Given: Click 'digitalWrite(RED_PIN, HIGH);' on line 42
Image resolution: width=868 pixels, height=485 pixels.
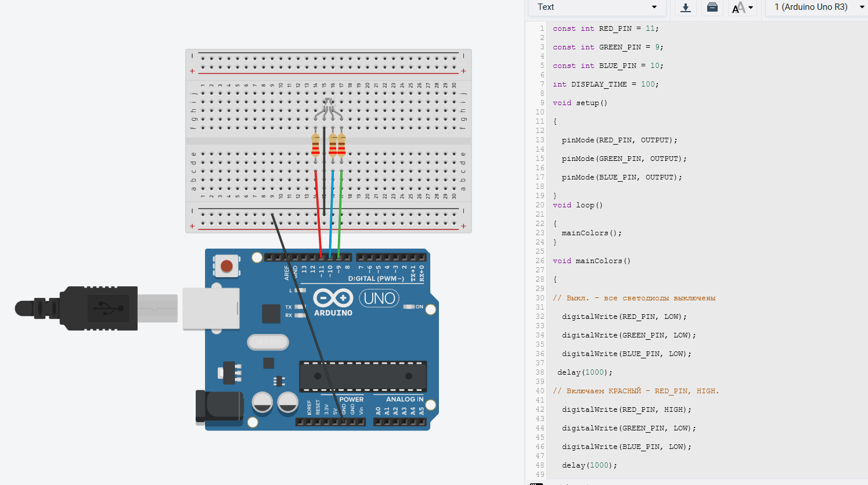Looking at the screenshot, I should click(x=626, y=409).
